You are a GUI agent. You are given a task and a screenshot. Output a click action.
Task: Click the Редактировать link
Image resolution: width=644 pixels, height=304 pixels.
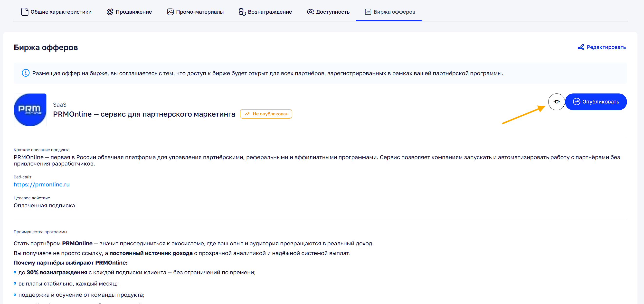click(x=606, y=47)
